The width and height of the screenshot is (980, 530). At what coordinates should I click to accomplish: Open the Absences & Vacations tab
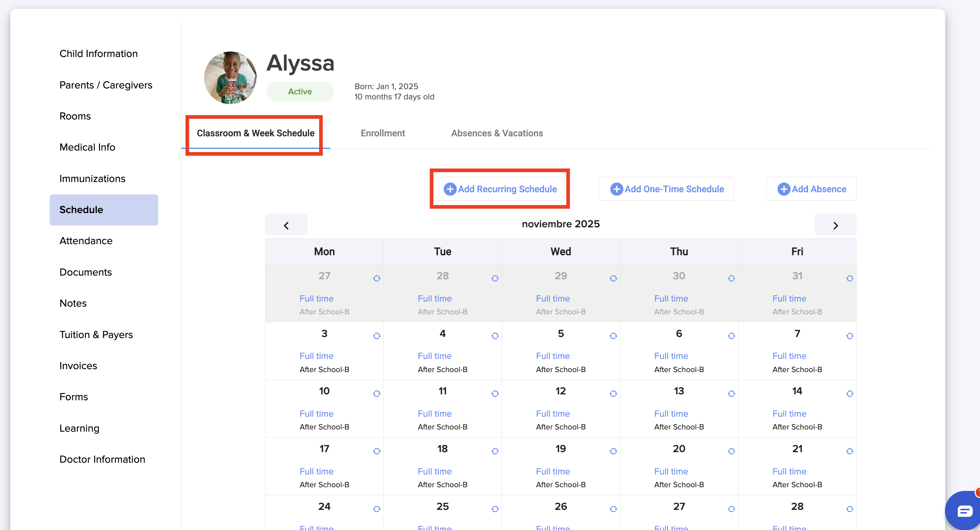coord(497,133)
